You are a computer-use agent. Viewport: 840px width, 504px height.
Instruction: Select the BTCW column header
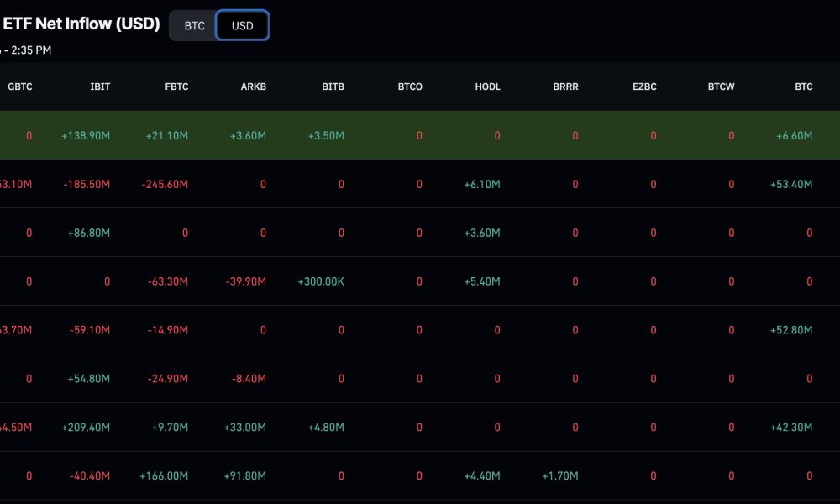(x=721, y=87)
